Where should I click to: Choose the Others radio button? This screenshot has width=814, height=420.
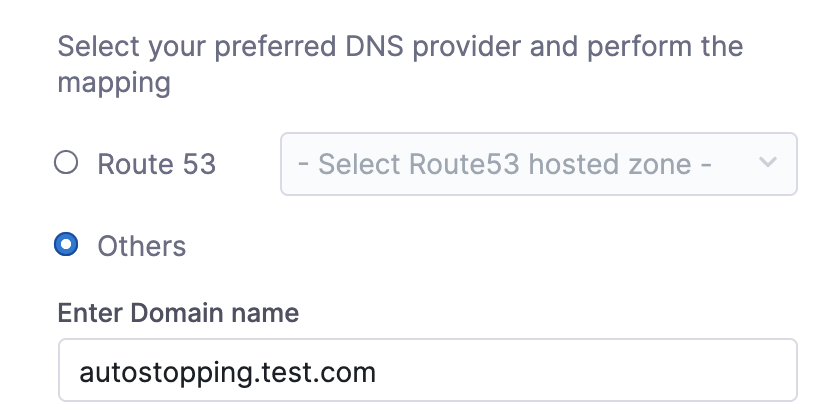point(66,245)
